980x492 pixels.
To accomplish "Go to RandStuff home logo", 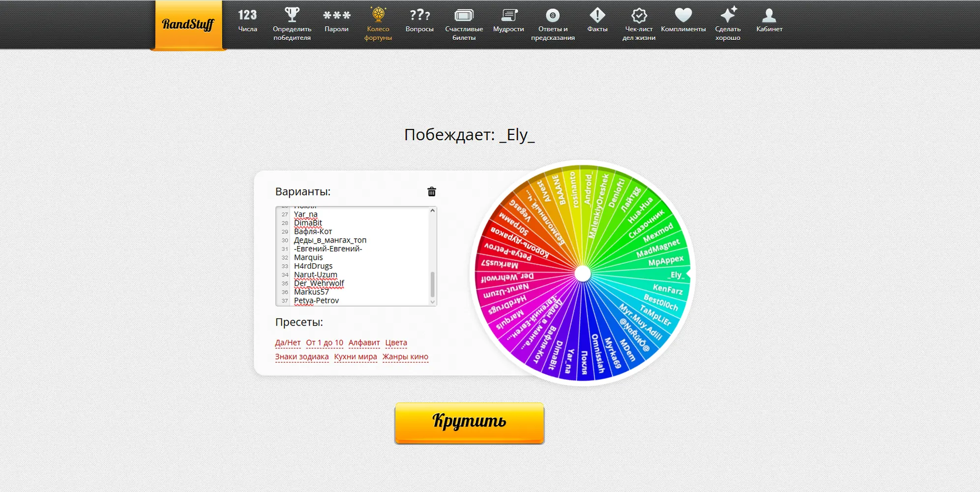I will click(x=188, y=25).
